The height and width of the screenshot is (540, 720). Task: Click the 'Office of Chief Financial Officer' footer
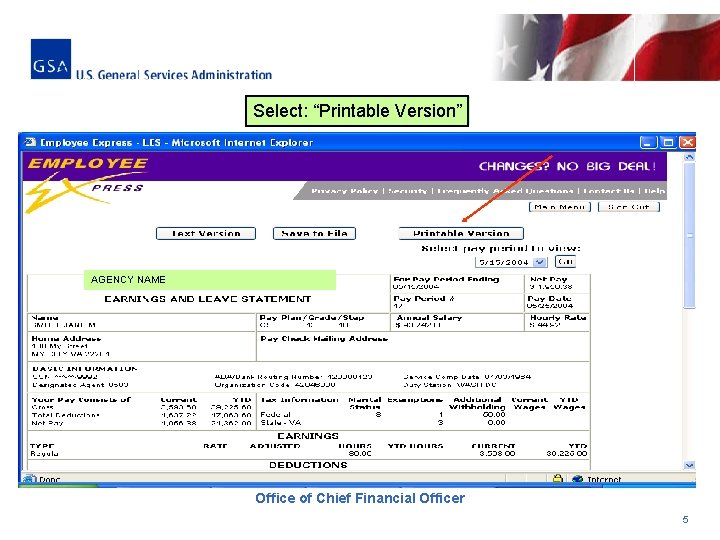360,498
